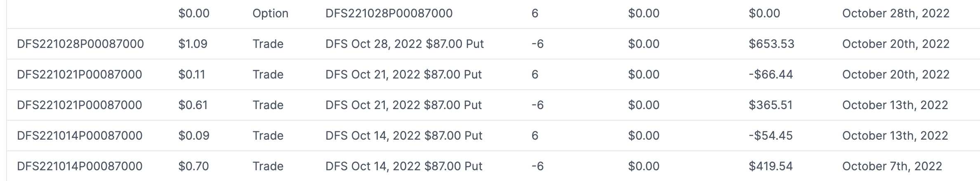
Task: Click symbol DFS221014P00087000 in $0.09 row
Action: [x=80, y=136]
